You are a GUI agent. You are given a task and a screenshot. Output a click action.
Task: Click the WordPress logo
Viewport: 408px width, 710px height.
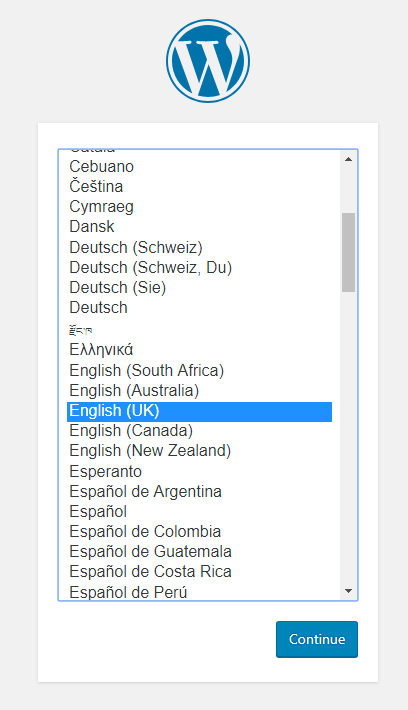click(x=208, y=61)
